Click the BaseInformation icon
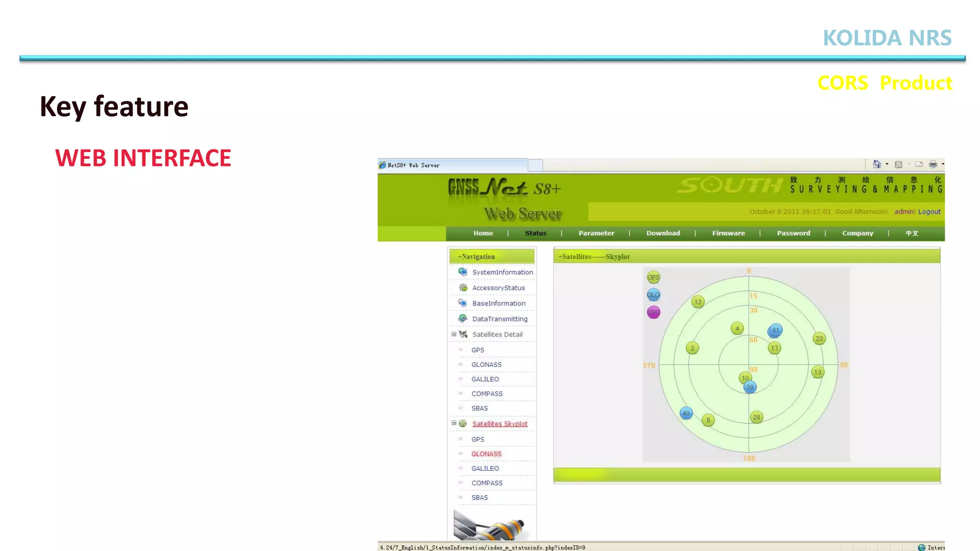Screen dimensions: 980x551 pos(462,303)
